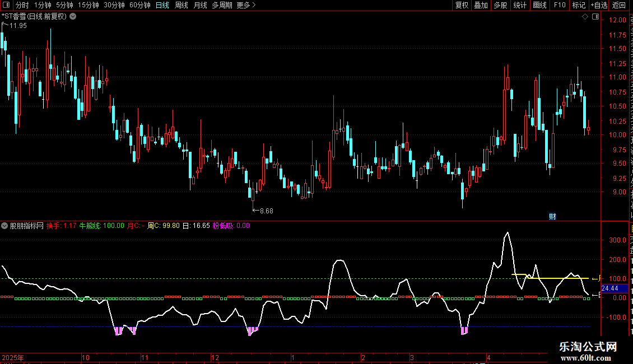The height and width of the screenshot is (364, 633).
Task: Toggle the panel layout icon in main chart corner
Action: pyautogui.click(x=595, y=17)
